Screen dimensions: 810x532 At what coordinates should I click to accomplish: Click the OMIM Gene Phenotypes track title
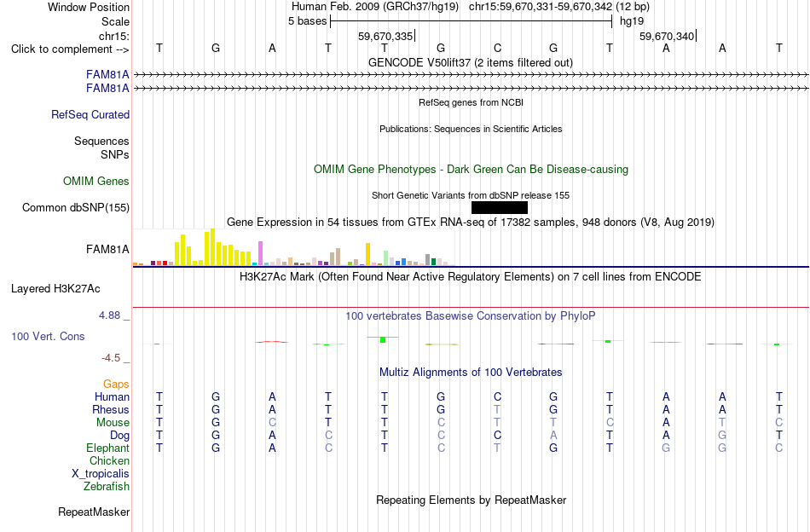471,170
